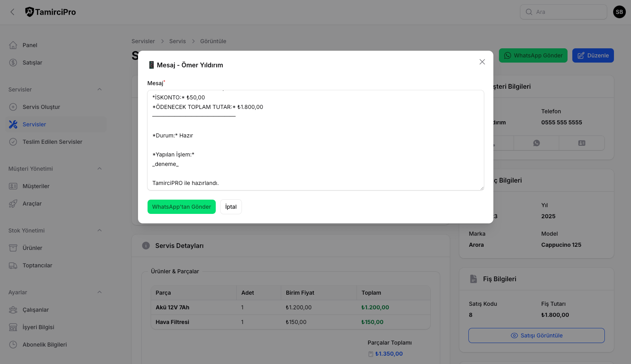Collapse the Stok Yönetimi section
This screenshot has height=364, width=631.
click(100, 231)
